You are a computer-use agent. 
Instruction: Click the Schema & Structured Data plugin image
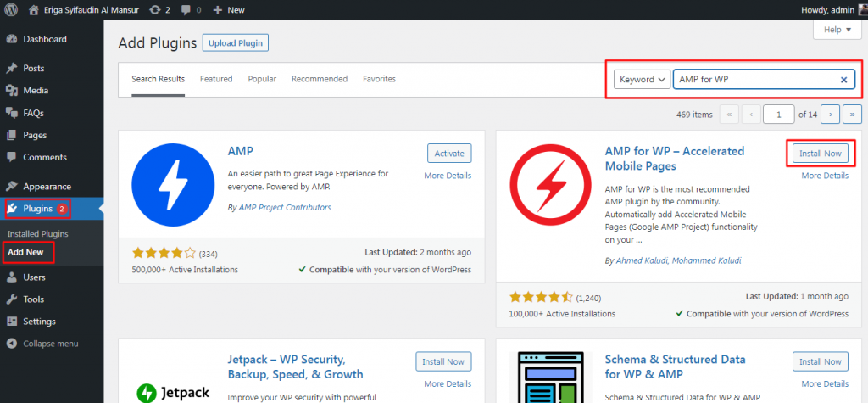[x=551, y=378]
